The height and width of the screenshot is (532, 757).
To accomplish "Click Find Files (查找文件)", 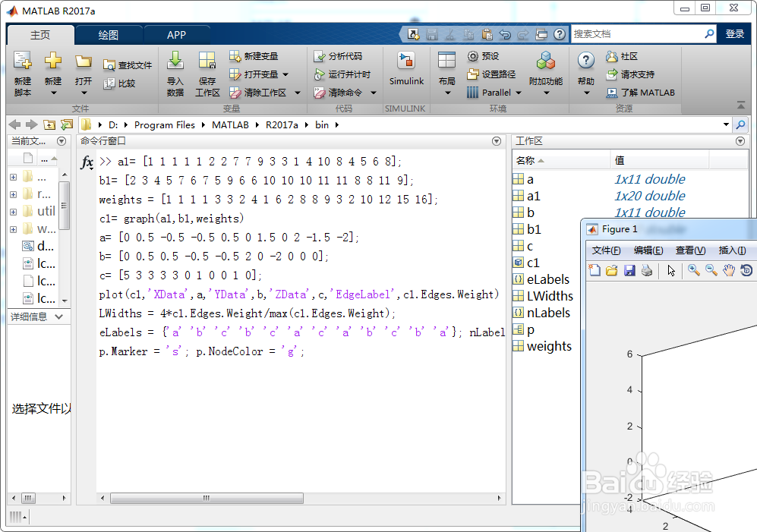I will click(128, 65).
